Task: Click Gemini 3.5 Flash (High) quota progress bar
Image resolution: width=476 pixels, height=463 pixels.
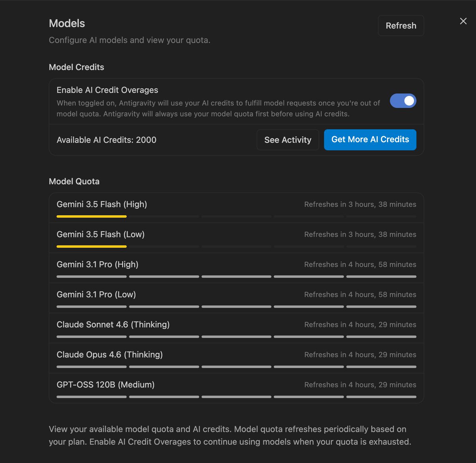Action: click(x=236, y=216)
